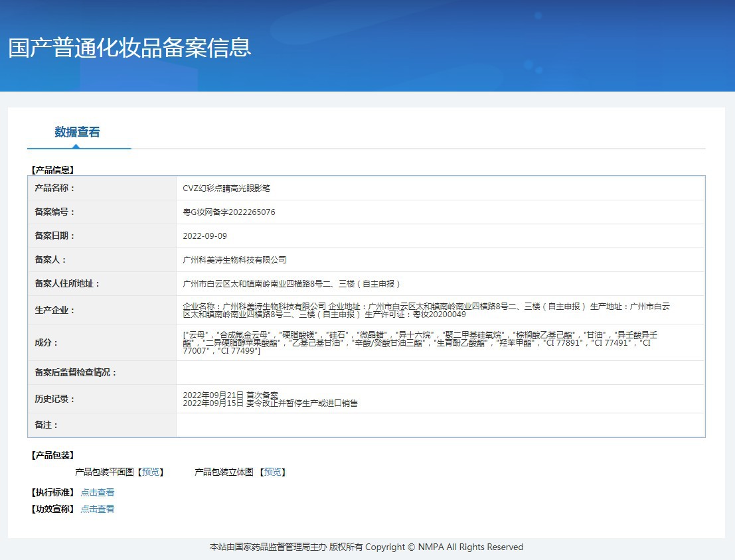Click the 首次备案 history record line

point(230,395)
